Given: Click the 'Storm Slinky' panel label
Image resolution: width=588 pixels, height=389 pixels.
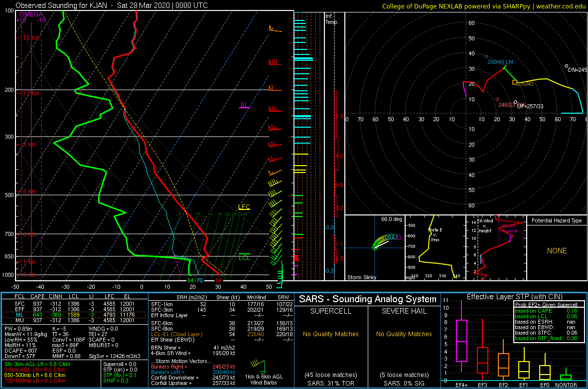Looking at the screenshot, I should [x=362, y=277].
